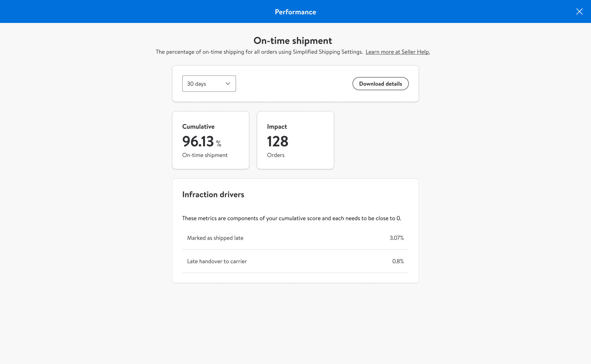Click the chevron arrow in the days selector
591x364 pixels.
228,84
